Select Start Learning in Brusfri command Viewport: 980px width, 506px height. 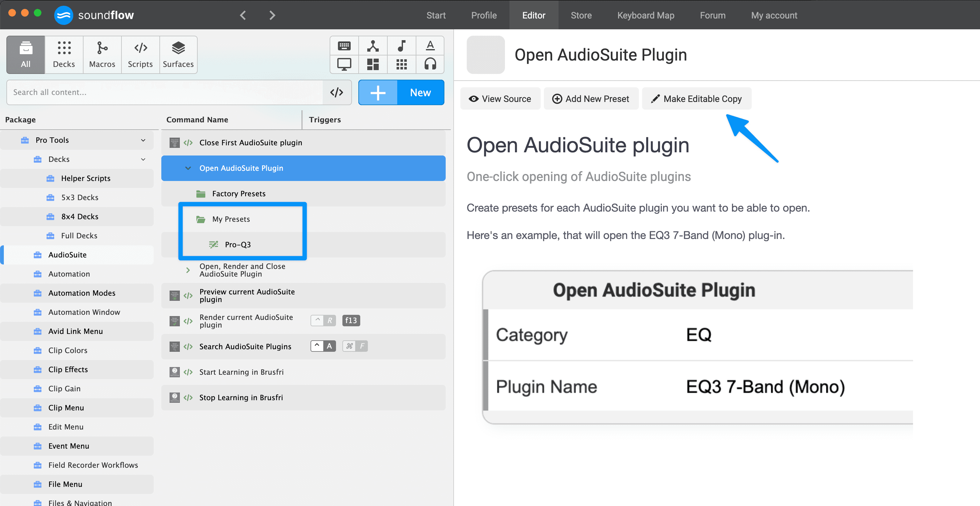[303, 372]
